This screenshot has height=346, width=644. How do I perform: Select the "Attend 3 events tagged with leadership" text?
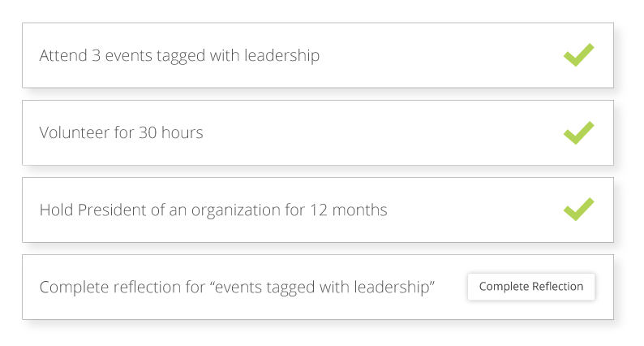click(179, 55)
